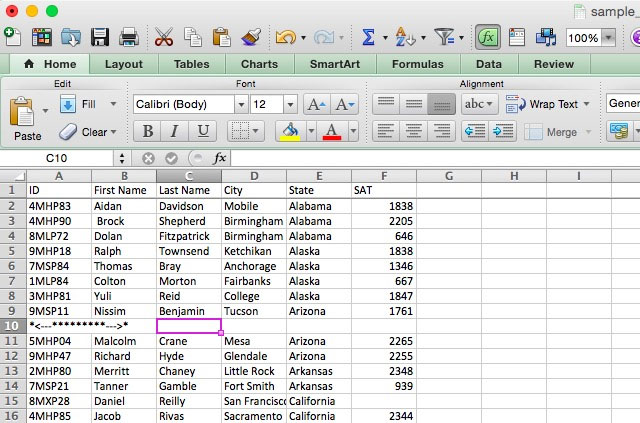The width and height of the screenshot is (640, 423).
Task: Switch to the SmartArt tab
Action: 335,64
